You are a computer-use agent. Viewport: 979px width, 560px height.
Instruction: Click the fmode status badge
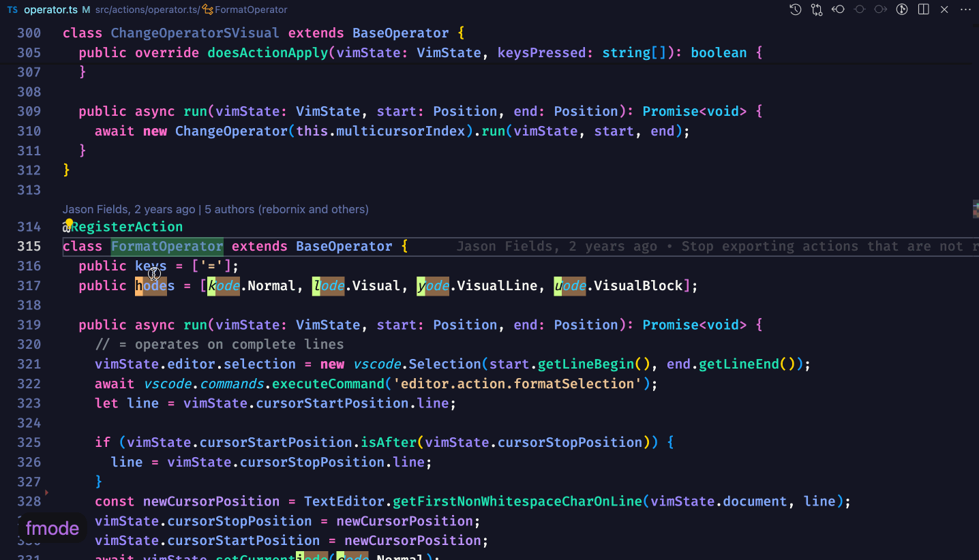(52, 528)
